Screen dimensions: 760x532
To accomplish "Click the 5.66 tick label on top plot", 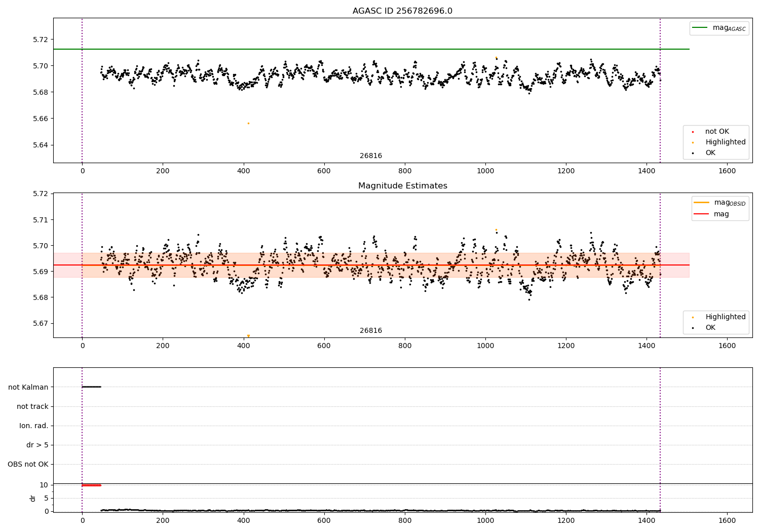I will click(x=40, y=119).
